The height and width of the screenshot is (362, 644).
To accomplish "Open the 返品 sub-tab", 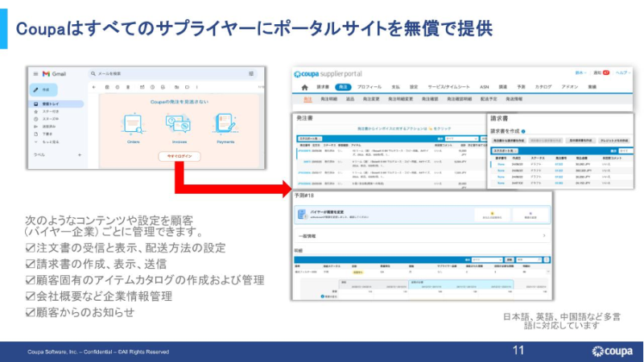I will (x=350, y=99).
